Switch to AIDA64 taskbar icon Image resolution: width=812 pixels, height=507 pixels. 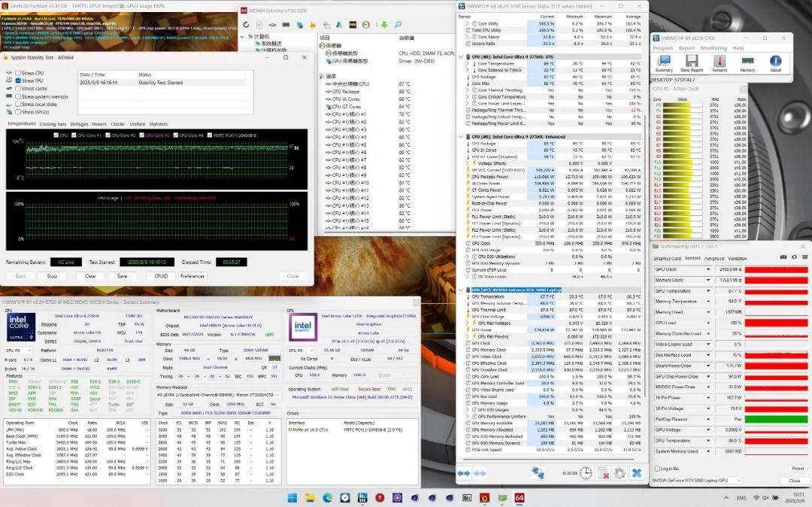pos(519,498)
